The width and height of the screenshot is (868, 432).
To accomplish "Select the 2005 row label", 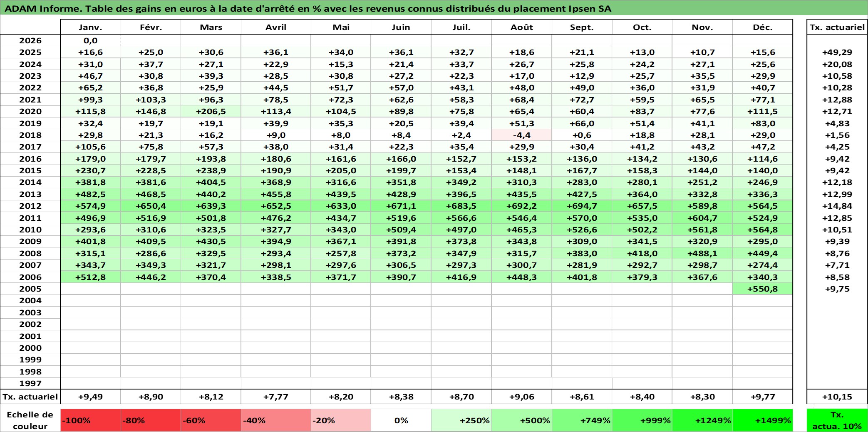I will click(x=30, y=289).
